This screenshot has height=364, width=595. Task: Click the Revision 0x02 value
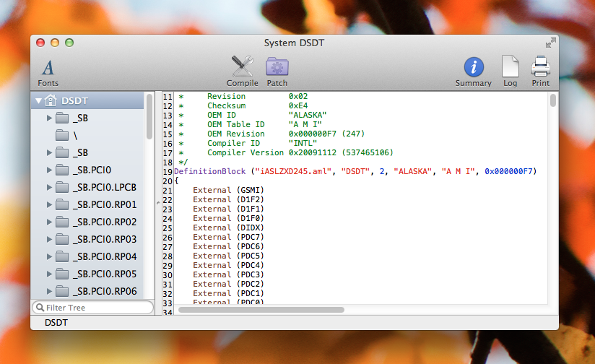pos(298,96)
